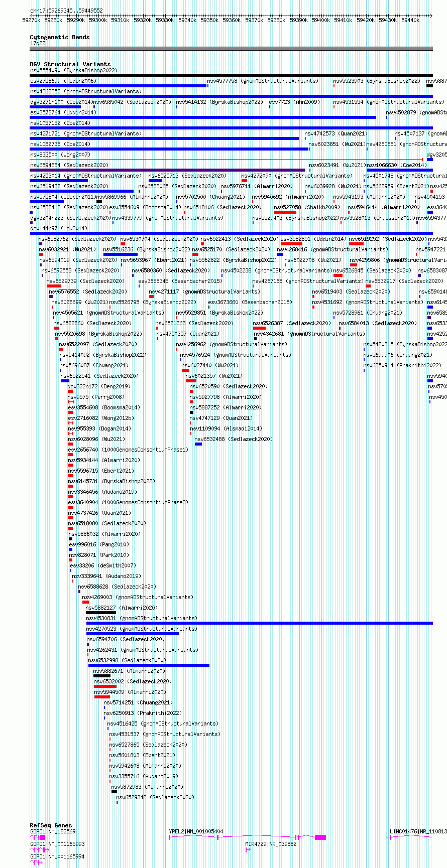The image size is (447, 868).
Task: Select the nsv6021357 (Wu2021) label
Action: [x=214, y=376]
